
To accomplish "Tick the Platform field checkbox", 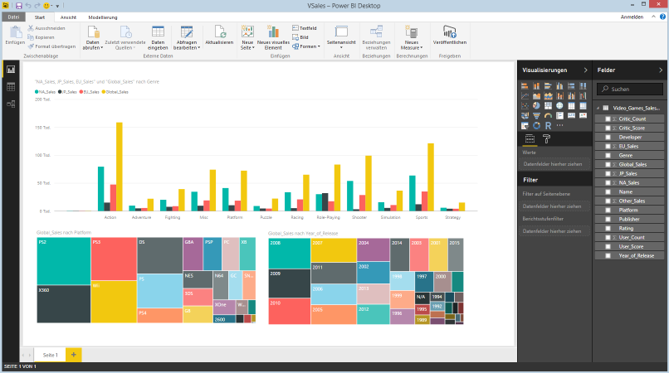I will point(608,210).
